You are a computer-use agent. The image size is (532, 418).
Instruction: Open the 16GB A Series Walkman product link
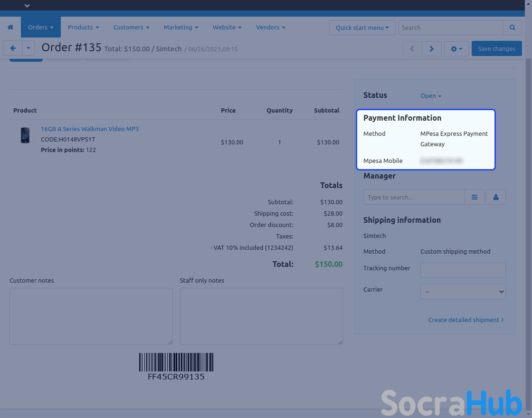[90, 129]
